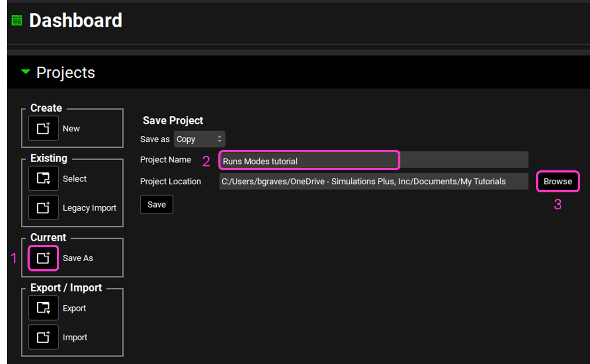Click the Save As icon under Current
Viewport: 590px width, 364px height.
[43, 258]
